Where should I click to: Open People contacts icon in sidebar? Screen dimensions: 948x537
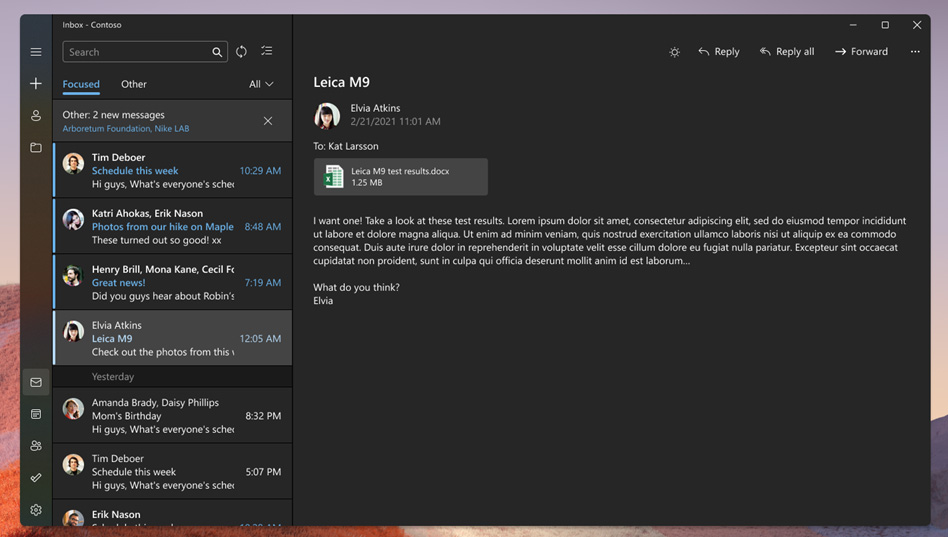coord(36,446)
